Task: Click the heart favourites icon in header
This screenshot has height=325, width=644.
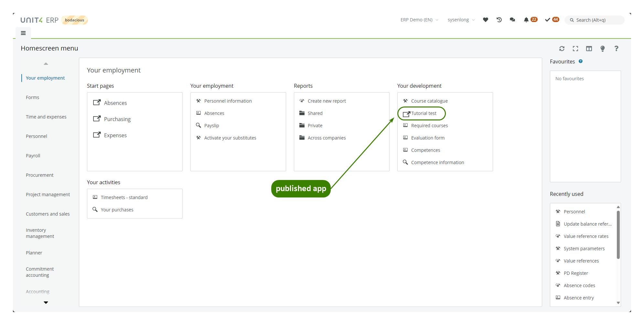Action: (x=485, y=20)
